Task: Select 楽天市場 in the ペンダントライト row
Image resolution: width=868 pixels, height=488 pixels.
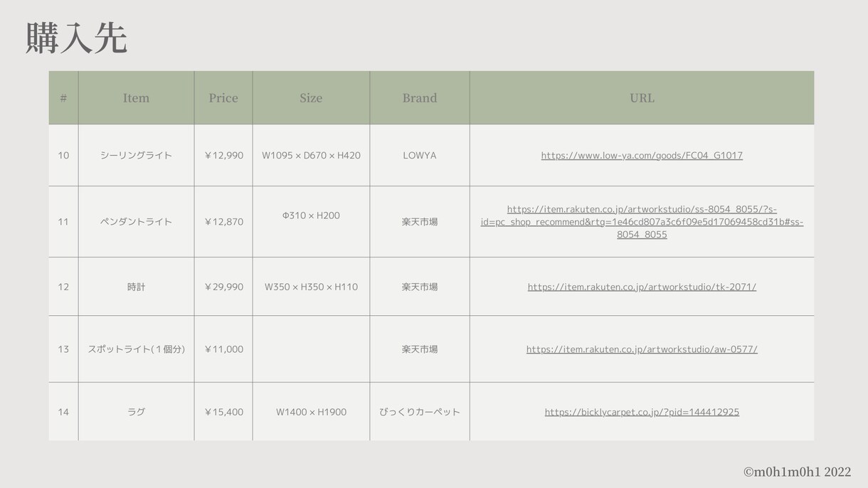Action: pos(420,222)
